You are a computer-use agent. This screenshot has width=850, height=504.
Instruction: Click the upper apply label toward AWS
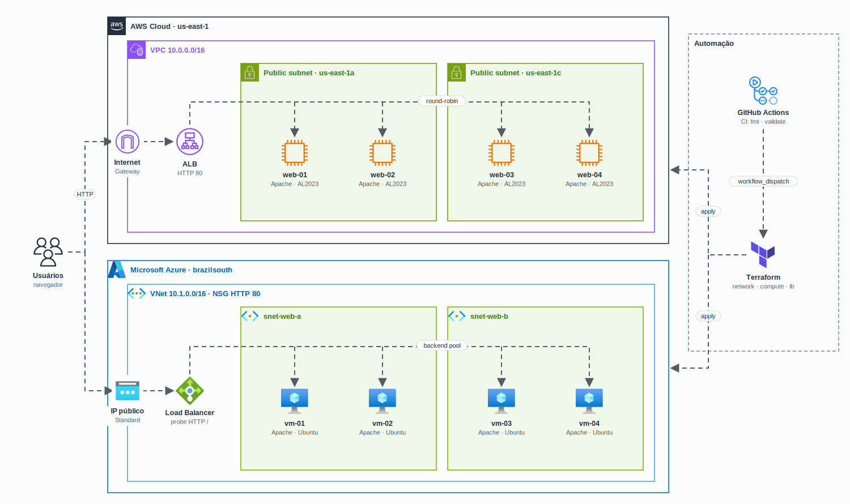(708, 211)
